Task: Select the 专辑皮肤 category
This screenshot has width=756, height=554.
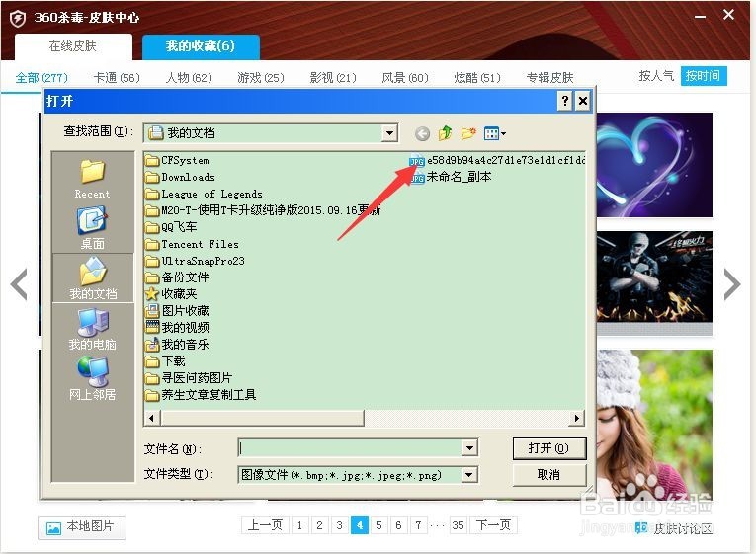Action: click(x=550, y=78)
